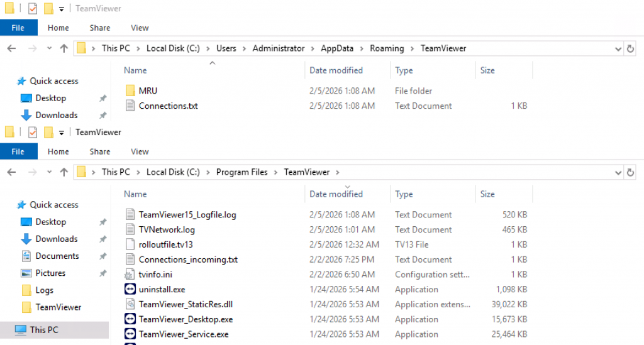The width and height of the screenshot is (644, 345).
Task: Open the MRU folder icon
Action: click(x=130, y=91)
